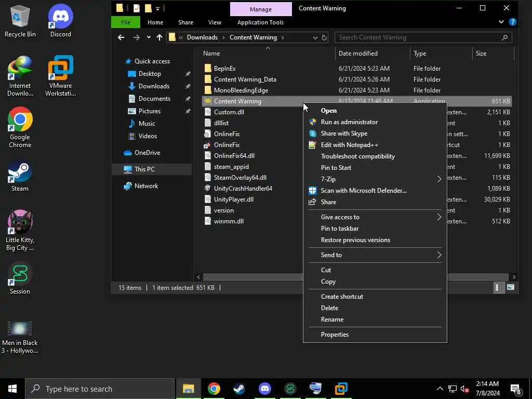Screen dimensions: 532x399
Task: Select OneDrive in navigation pane
Action: pos(147,153)
